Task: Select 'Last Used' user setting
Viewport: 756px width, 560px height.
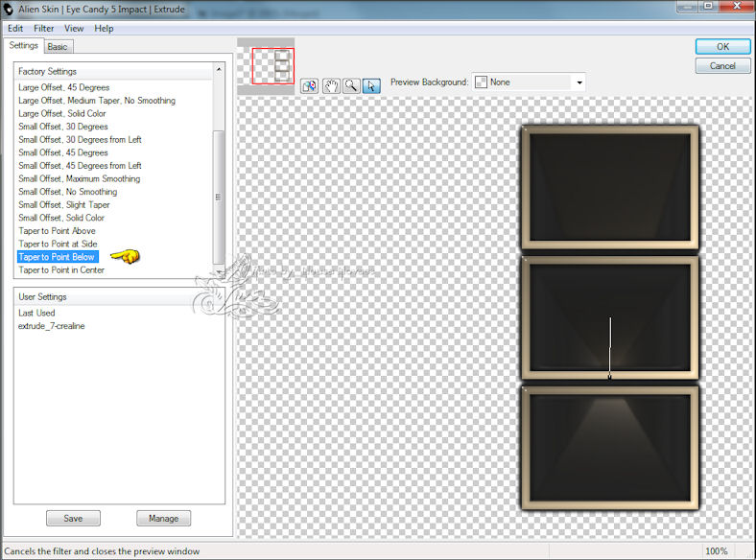Action: click(x=36, y=314)
